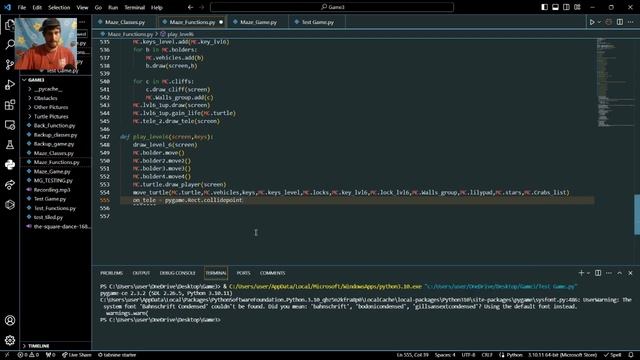Screen dimensions: 640x360
Task: Open the Extensions view
Action: click(x=10, y=104)
